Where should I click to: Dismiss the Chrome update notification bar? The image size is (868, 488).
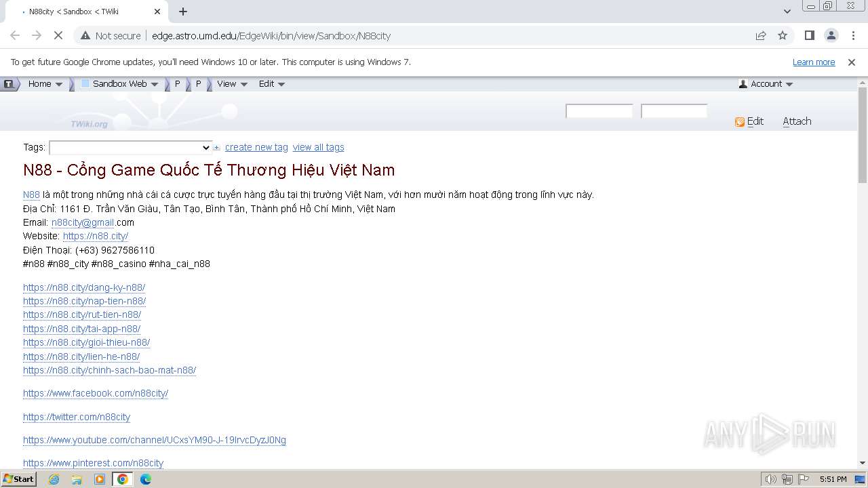[x=852, y=62]
